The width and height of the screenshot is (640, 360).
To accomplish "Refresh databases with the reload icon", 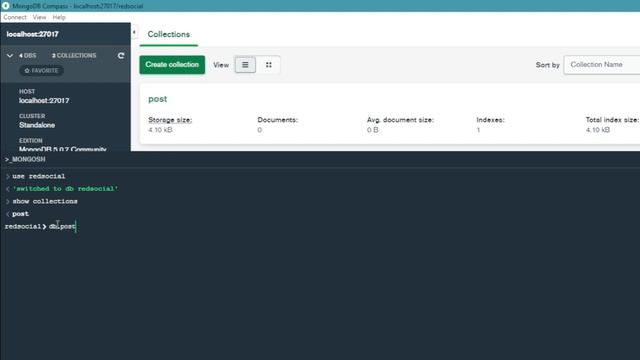I will [x=121, y=56].
